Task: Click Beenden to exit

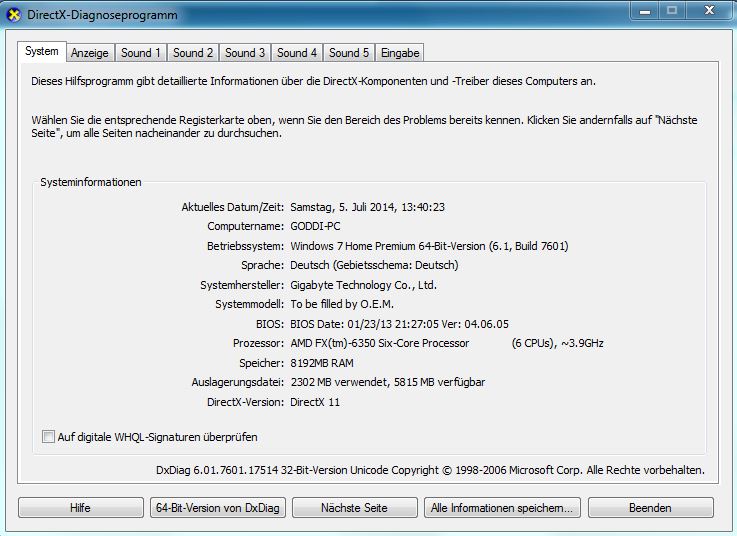Action: (651, 508)
